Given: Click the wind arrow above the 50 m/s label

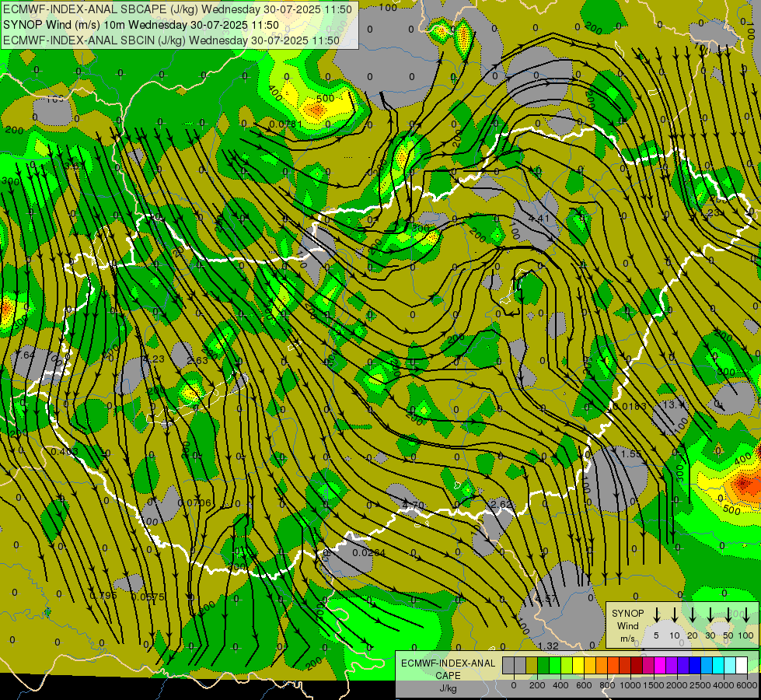Looking at the screenshot, I should pos(728,614).
